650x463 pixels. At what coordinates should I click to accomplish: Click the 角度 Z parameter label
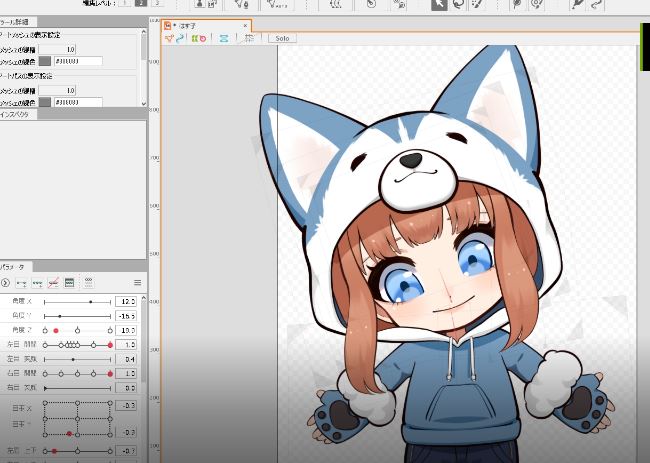pyautogui.click(x=22, y=330)
